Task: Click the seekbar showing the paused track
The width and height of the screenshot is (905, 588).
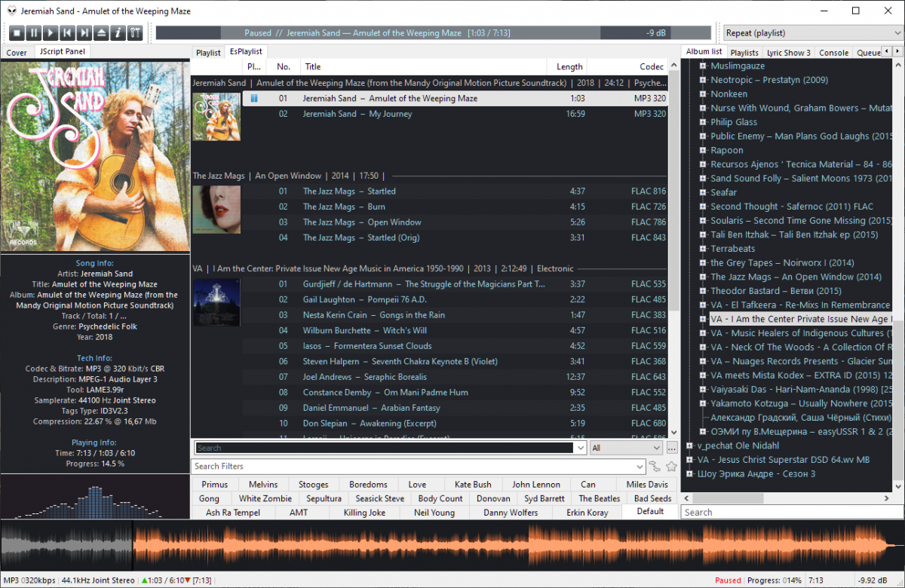Action: coord(433,33)
